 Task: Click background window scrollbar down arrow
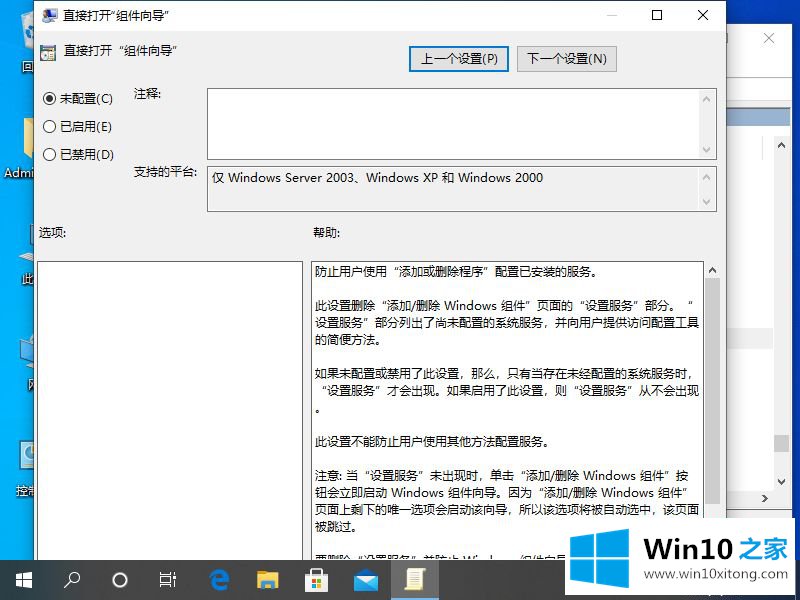781,481
